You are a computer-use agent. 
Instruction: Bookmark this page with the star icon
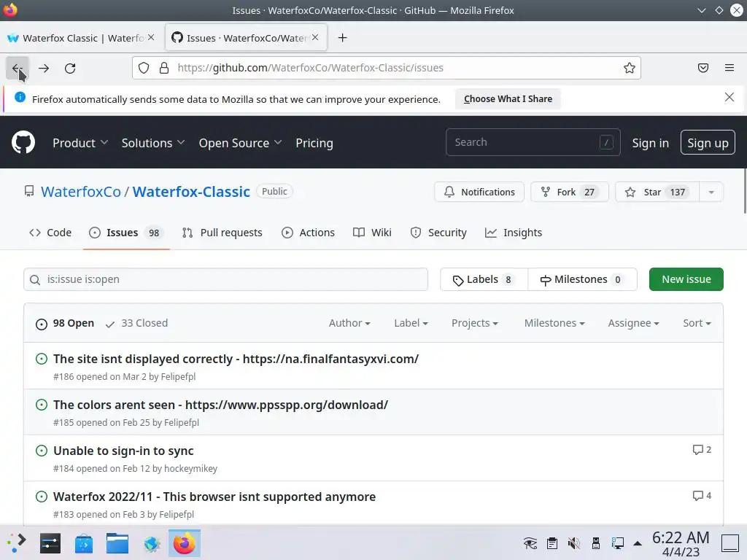(x=630, y=68)
